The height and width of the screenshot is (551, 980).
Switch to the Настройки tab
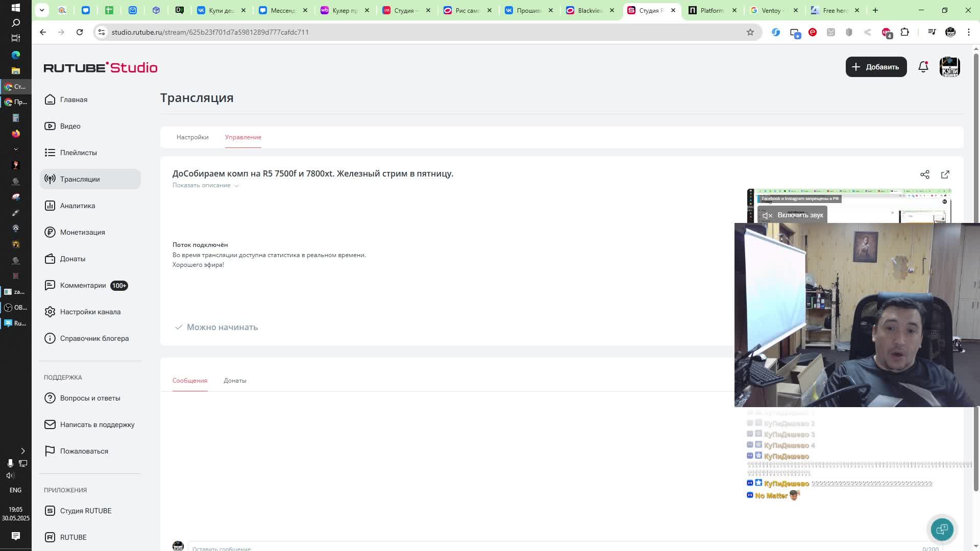click(192, 137)
